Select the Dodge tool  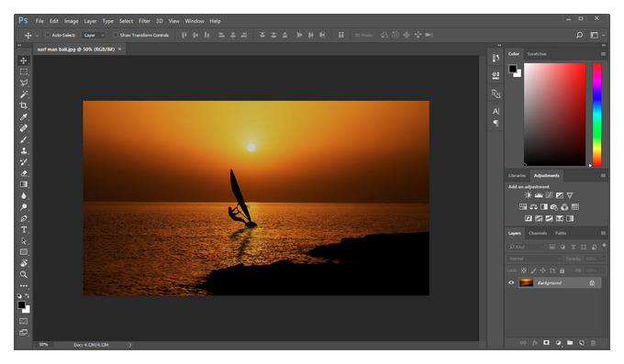(24, 207)
